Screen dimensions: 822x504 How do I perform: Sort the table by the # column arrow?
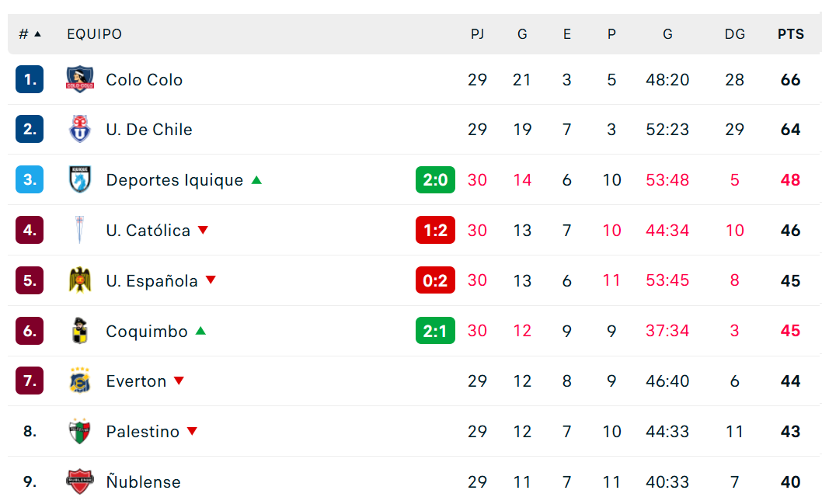[x=38, y=34]
